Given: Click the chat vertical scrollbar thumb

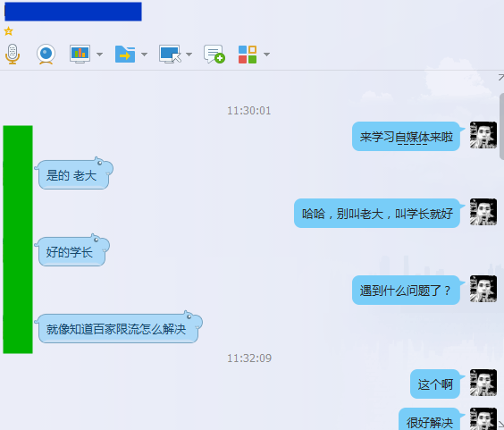Looking at the screenshot, I should click(x=501, y=126).
